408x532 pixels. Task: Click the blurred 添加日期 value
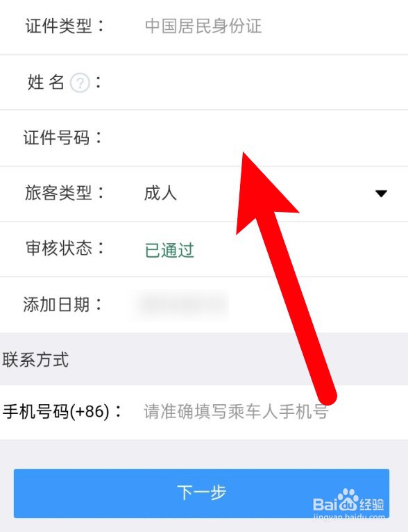[x=182, y=304]
